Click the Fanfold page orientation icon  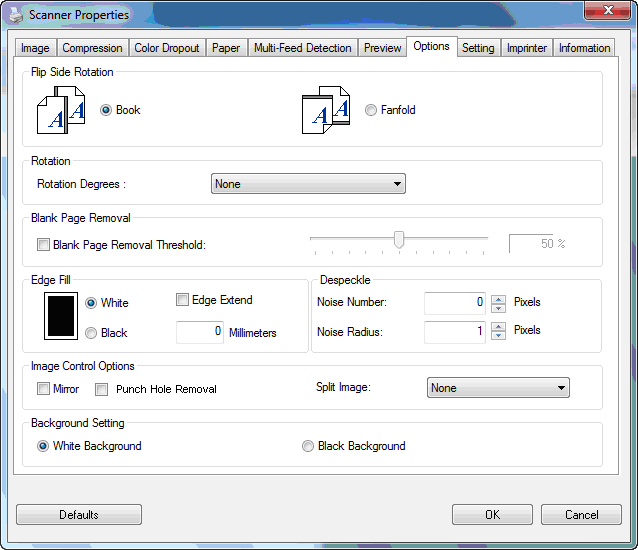[326, 110]
